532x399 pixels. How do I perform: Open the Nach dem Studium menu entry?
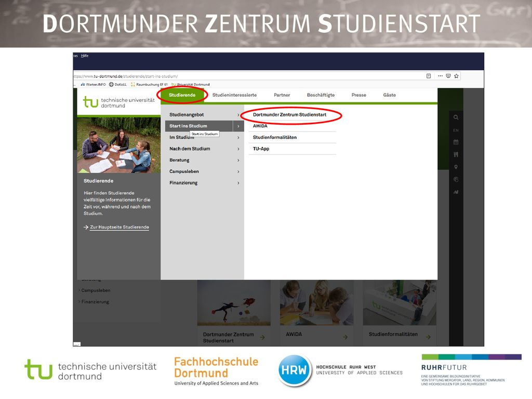(x=190, y=149)
